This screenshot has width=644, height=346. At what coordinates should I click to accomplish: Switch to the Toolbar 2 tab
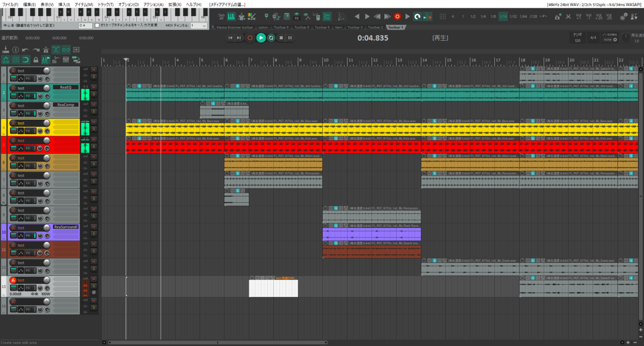pyautogui.click(x=375, y=27)
